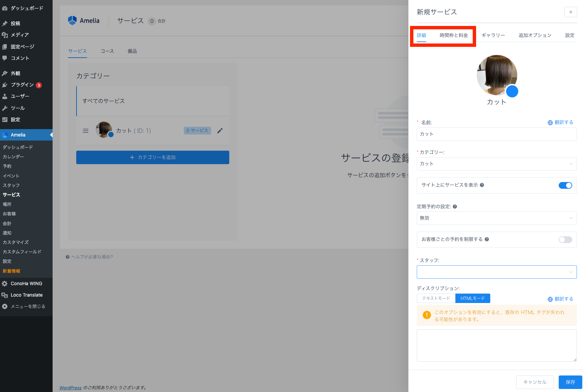Click the hamburger drag handle beside カット
Viewport: 585px width, 392px height.
point(86,131)
